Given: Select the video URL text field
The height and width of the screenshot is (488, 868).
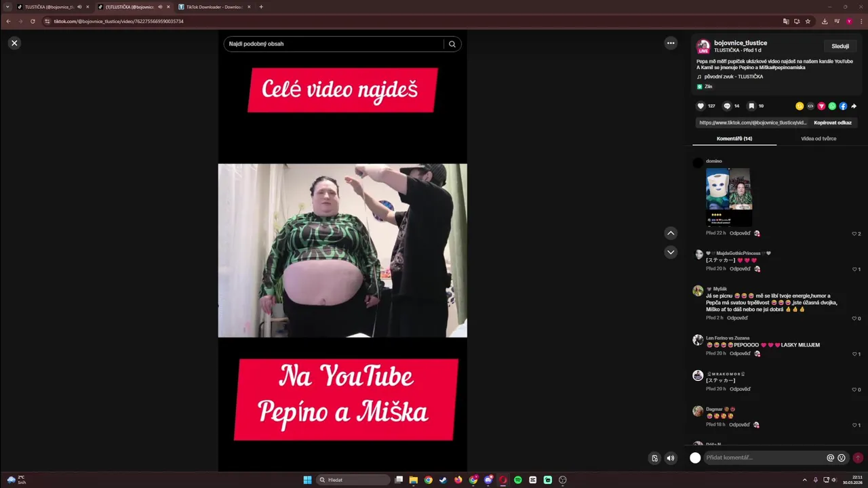Looking at the screenshot, I should (753, 123).
